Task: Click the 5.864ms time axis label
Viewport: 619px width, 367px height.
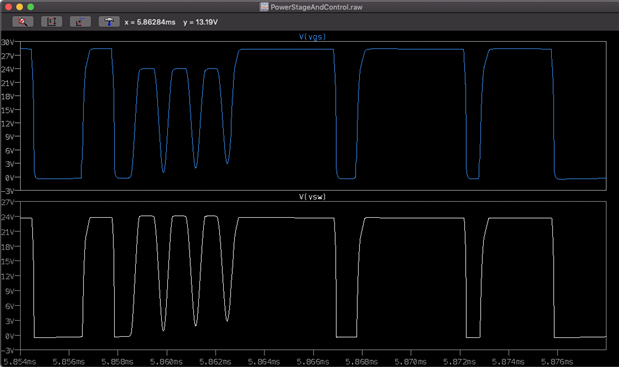Action: tap(264, 361)
